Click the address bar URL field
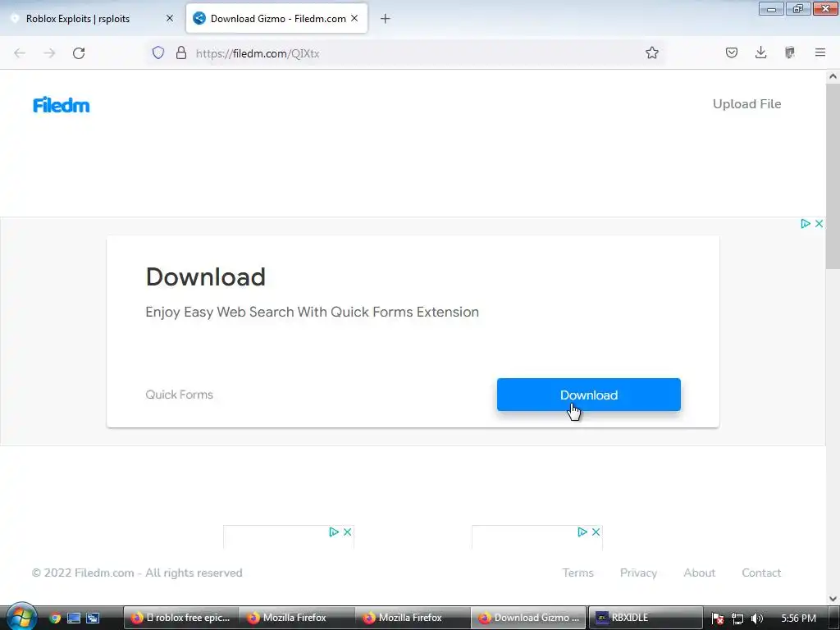 (407, 53)
